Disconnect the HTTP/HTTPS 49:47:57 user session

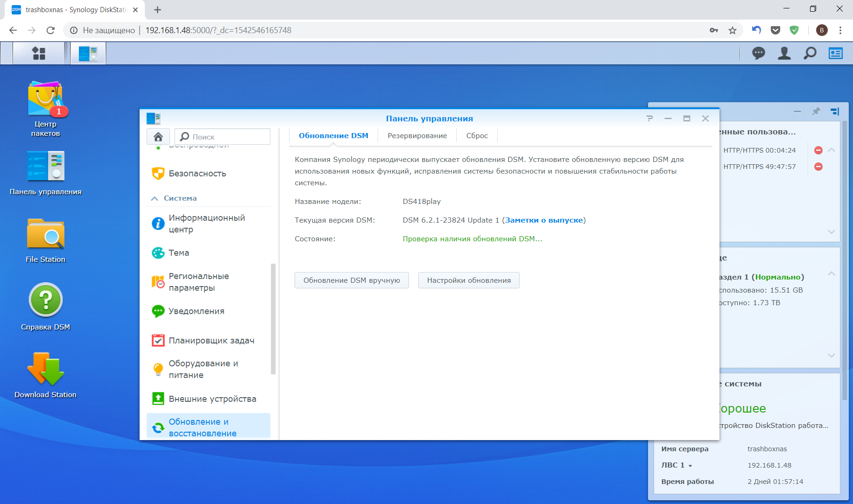pyautogui.click(x=818, y=167)
